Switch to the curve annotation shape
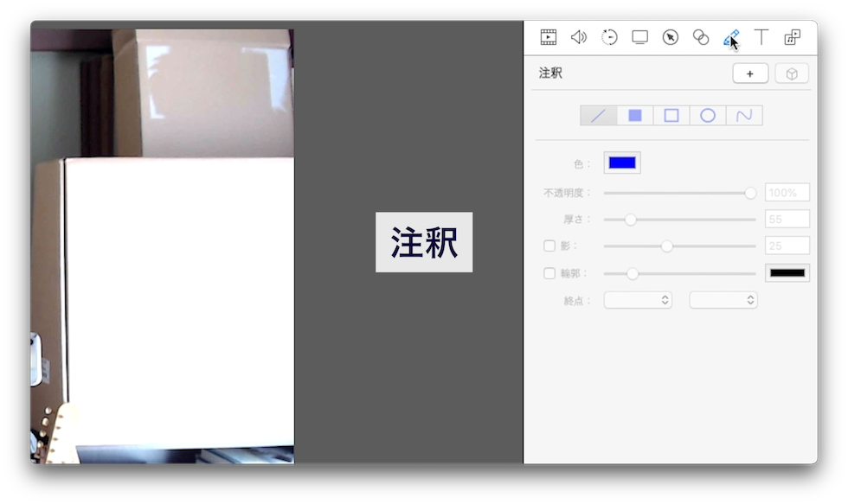Screen dimensions: 848x504 click(x=744, y=115)
